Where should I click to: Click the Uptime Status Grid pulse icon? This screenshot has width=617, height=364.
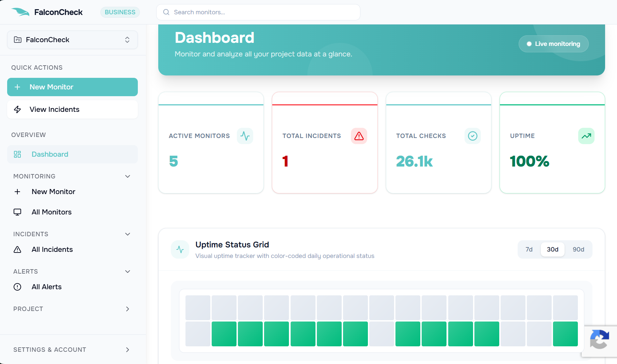click(x=180, y=249)
